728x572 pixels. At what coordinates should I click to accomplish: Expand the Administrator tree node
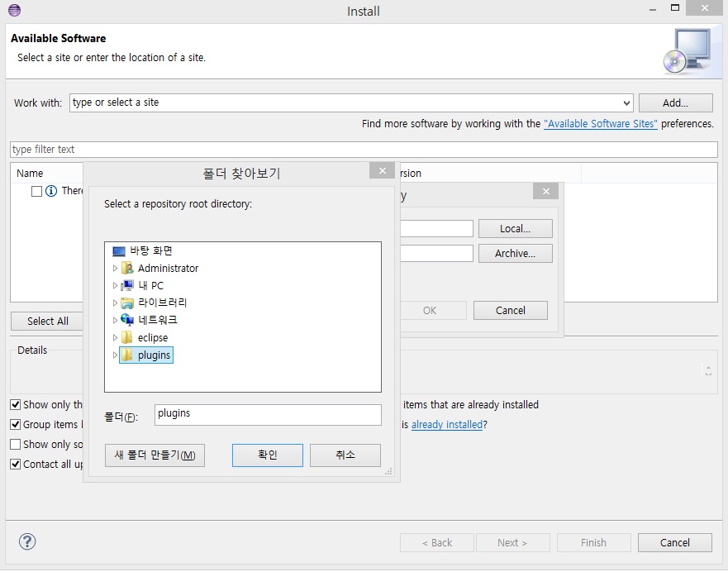[115, 269]
